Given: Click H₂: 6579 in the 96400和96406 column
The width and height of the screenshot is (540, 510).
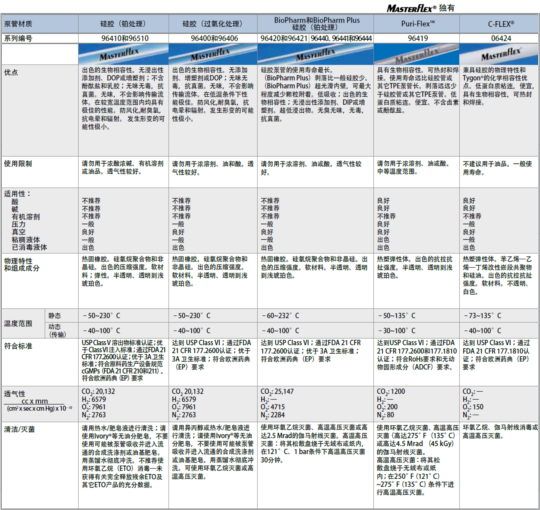Looking at the screenshot, I should 184,399.
